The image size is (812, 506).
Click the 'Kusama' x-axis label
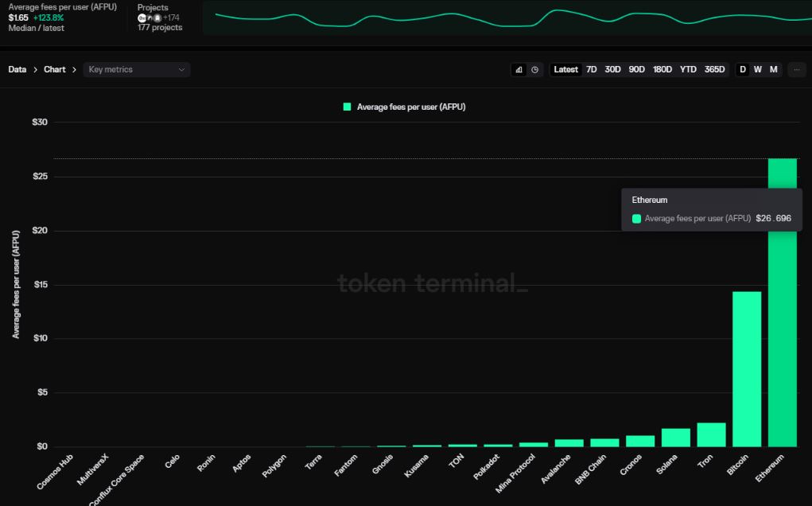(x=417, y=466)
